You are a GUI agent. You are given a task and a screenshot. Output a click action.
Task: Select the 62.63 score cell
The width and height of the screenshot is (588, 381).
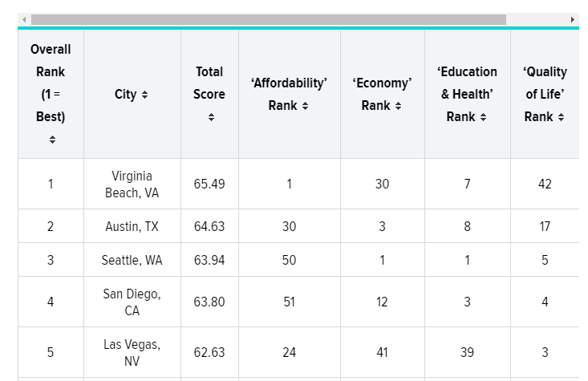pyautogui.click(x=209, y=352)
